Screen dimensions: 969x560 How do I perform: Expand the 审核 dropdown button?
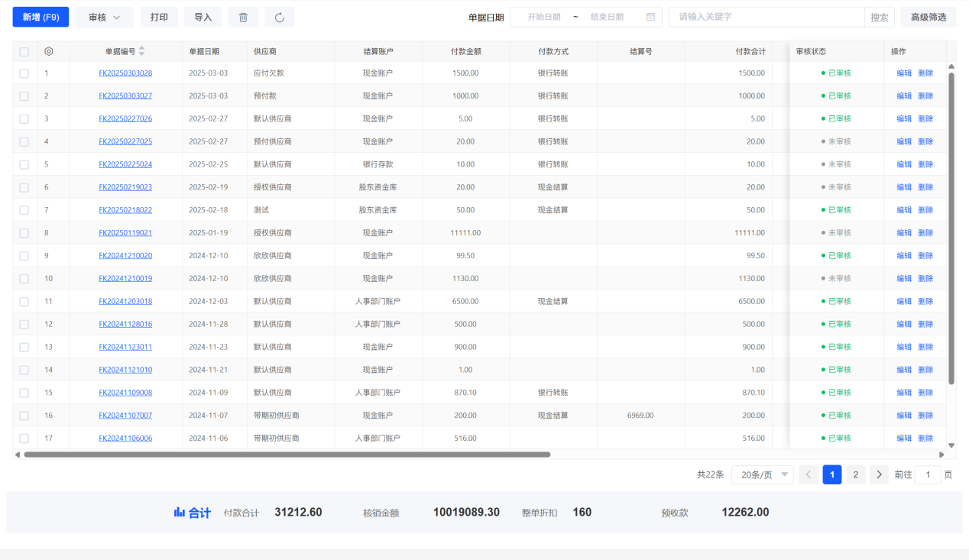(x=104, y=18)
